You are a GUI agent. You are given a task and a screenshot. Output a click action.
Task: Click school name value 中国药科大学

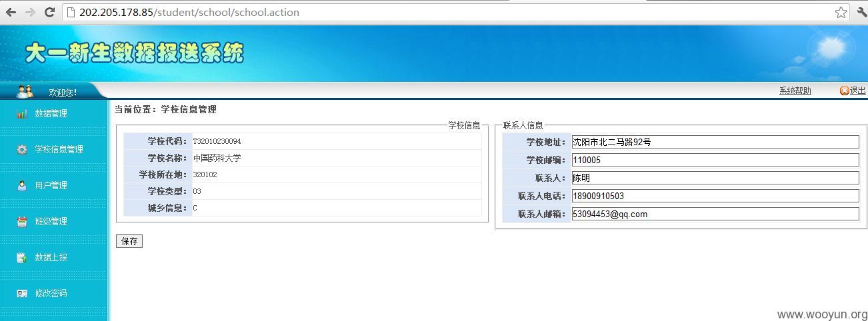click(217, 159)
